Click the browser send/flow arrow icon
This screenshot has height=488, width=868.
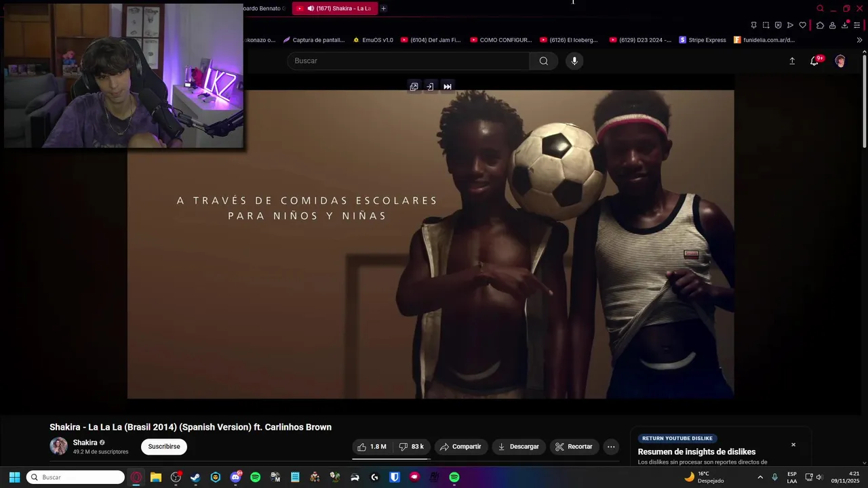[790, 25]
